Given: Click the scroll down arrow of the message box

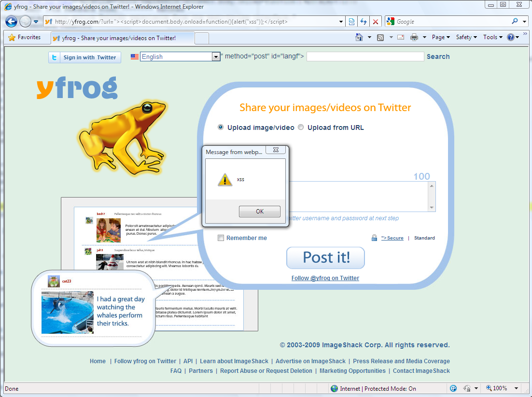Looking at the screenshot, I should [x=432, y=207].
